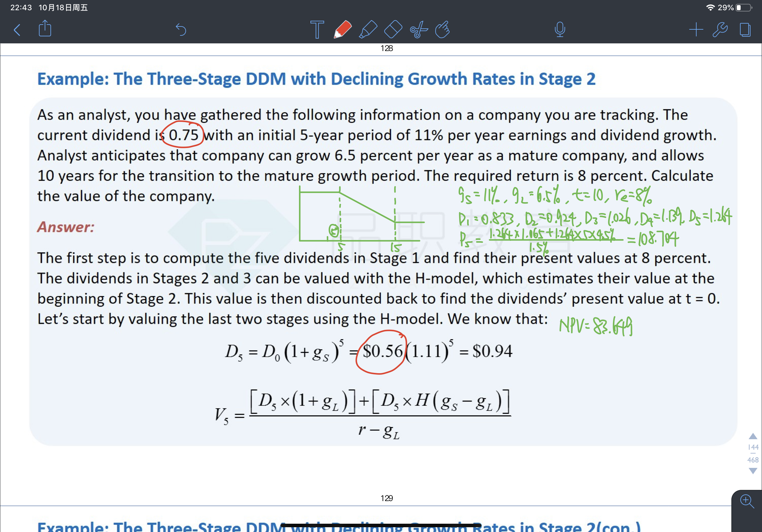Select the hand/finger gesture tool

[443, 30]
